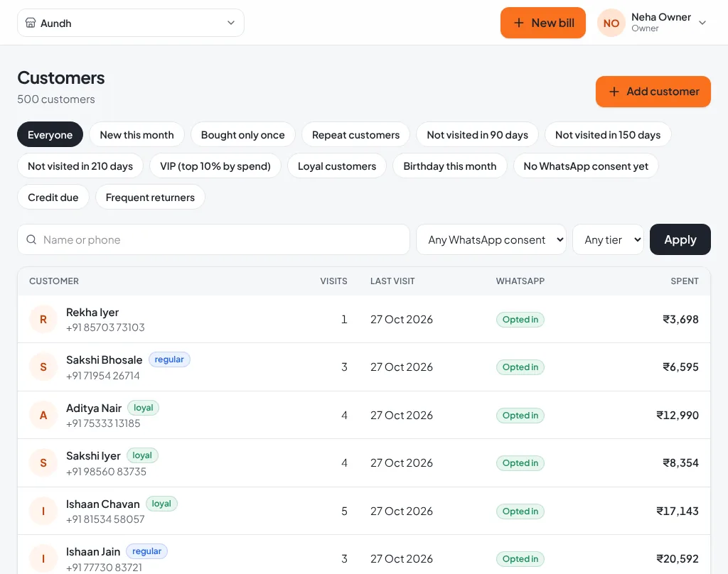Click Ishaan Chavan's I avatar

[43, 511]
